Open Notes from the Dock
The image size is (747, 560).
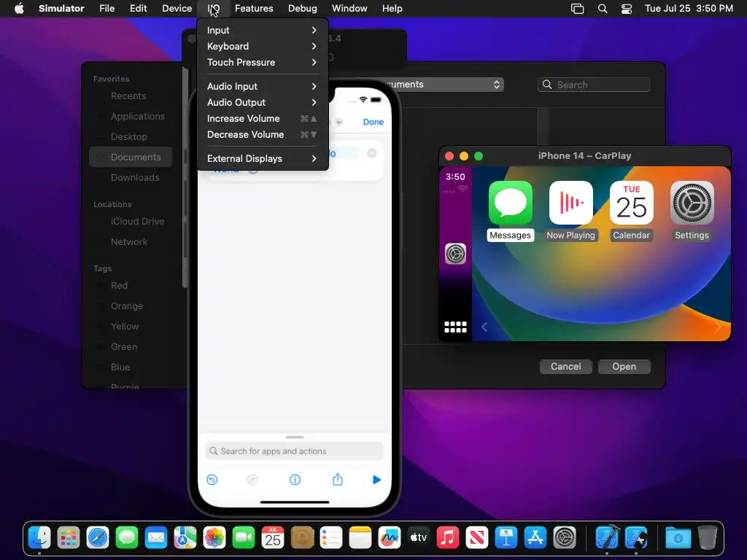coord(360,538)
